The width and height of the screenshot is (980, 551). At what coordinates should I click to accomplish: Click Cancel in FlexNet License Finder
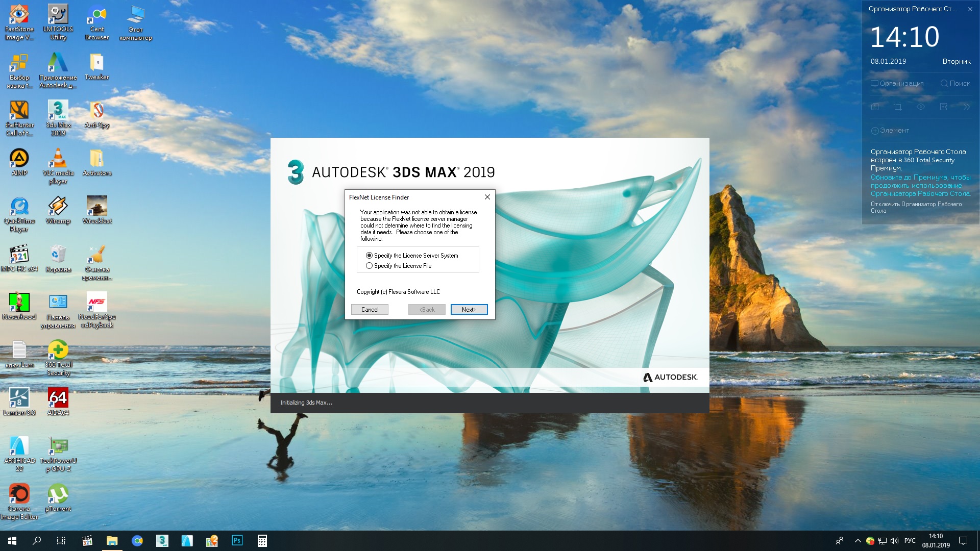370,309
